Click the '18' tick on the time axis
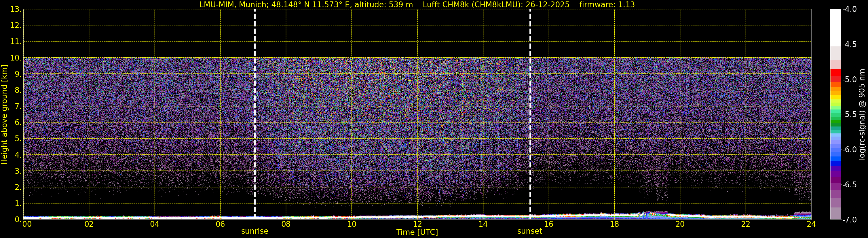The width and height of the screenshot is (868, 238). click(x=614, y=224)
